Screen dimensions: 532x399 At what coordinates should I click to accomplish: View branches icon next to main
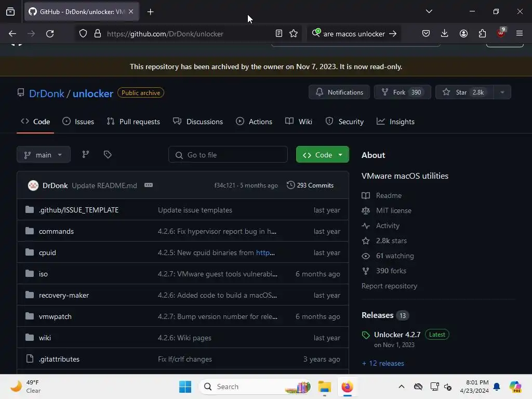tap(86, 155)
